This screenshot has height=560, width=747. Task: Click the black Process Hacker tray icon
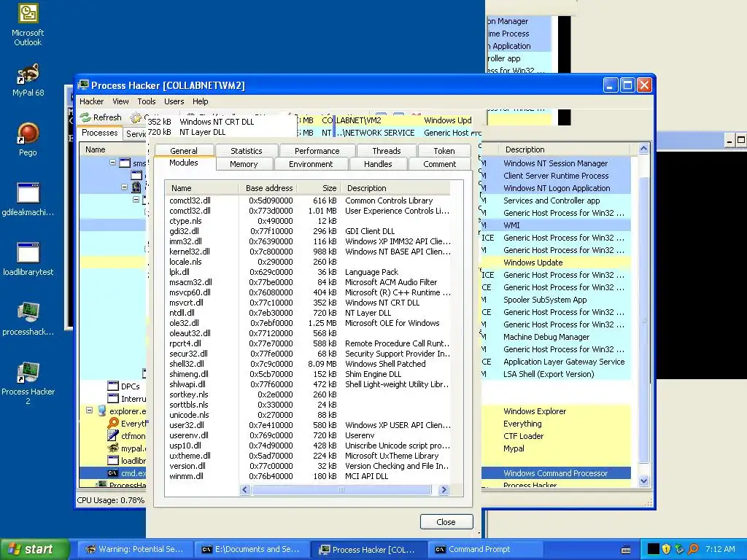[x=654, y=549]
